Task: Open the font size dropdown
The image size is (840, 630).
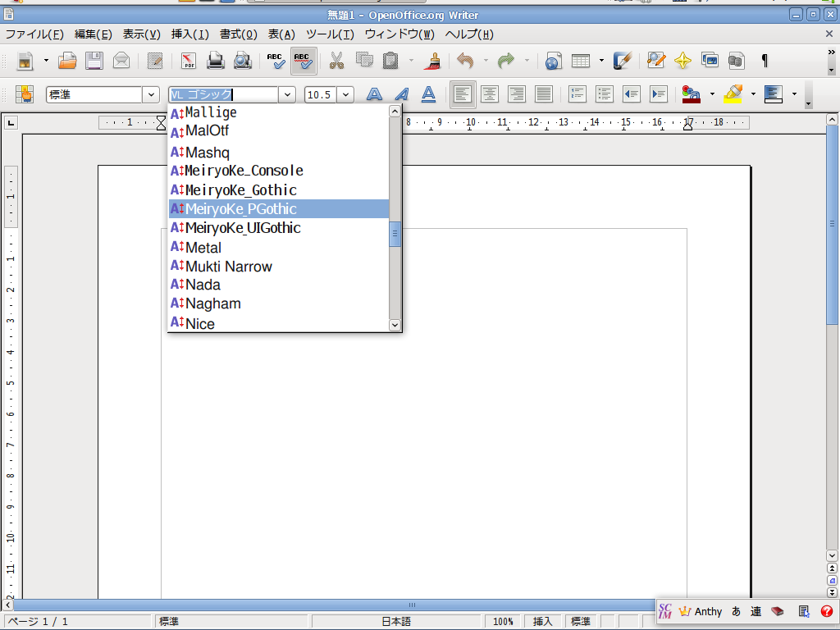Action: (346, 95)
